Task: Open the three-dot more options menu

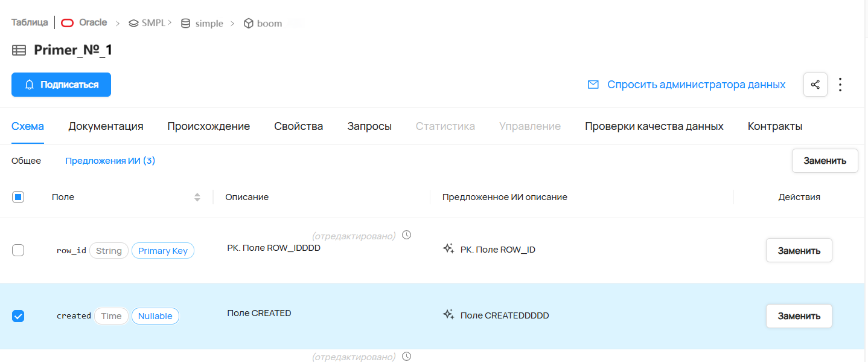Action: (840, 85)
